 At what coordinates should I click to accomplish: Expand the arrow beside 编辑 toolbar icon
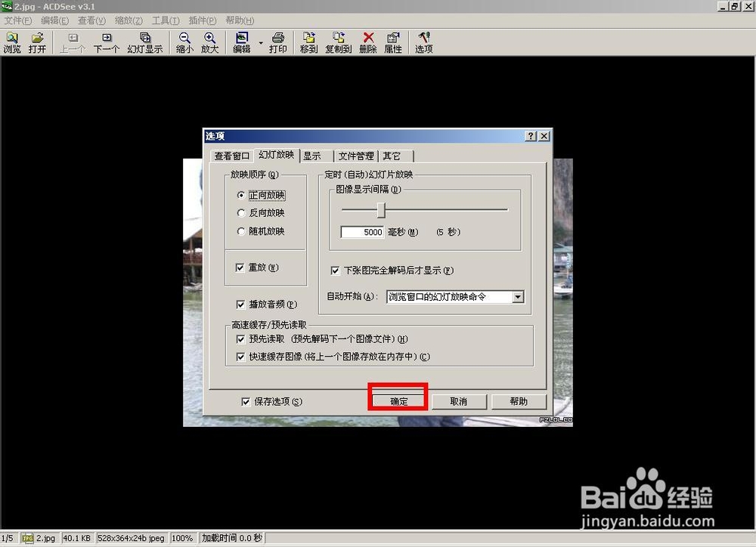261,43
